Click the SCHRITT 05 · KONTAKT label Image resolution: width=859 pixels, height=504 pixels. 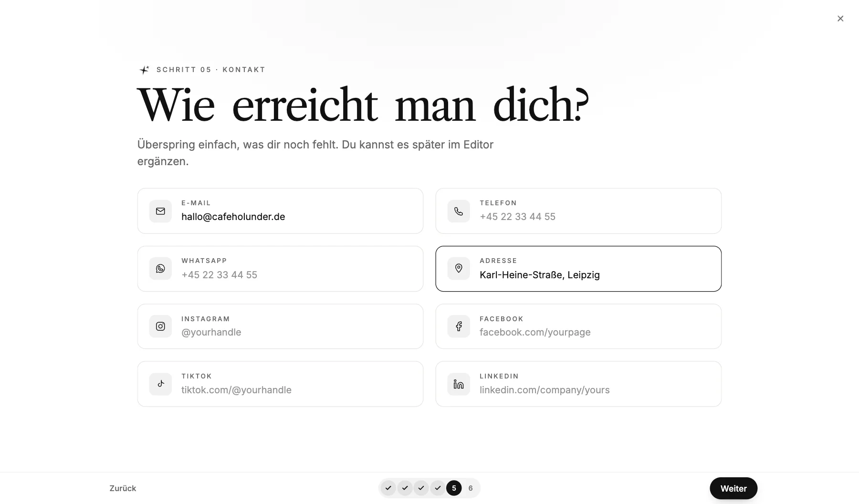tap(211, 70)
